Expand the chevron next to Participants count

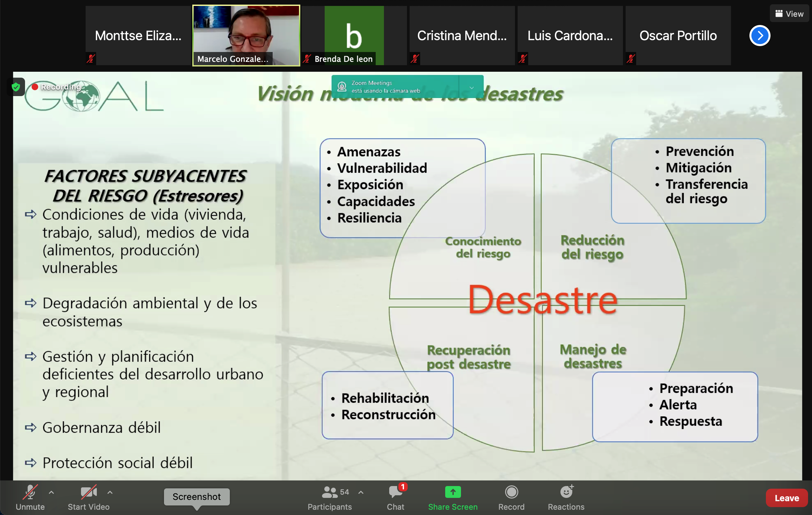[361, 492]
